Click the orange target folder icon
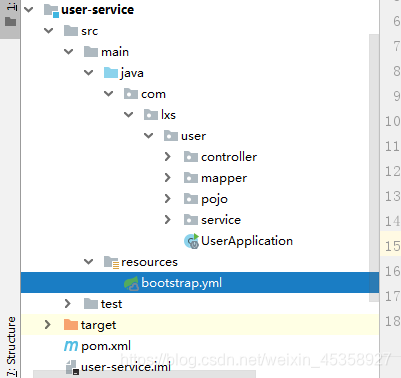The image size is (401, 378). coord(71,325)
